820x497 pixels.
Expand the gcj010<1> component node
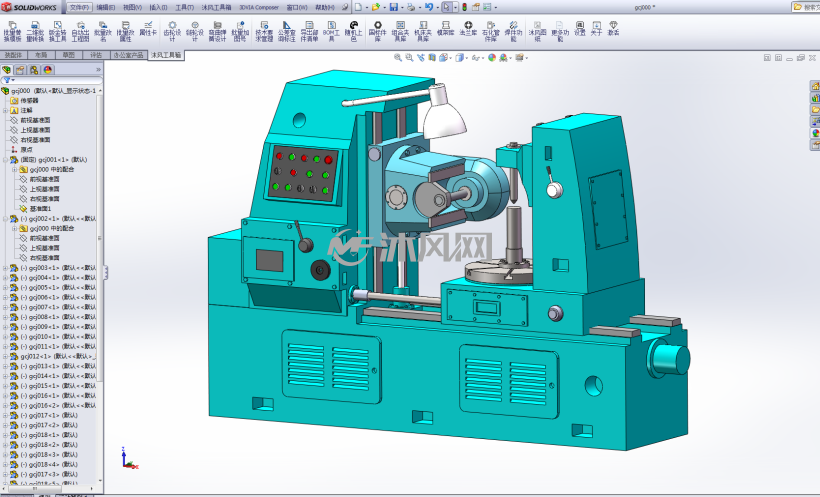[x=6, y=336]
